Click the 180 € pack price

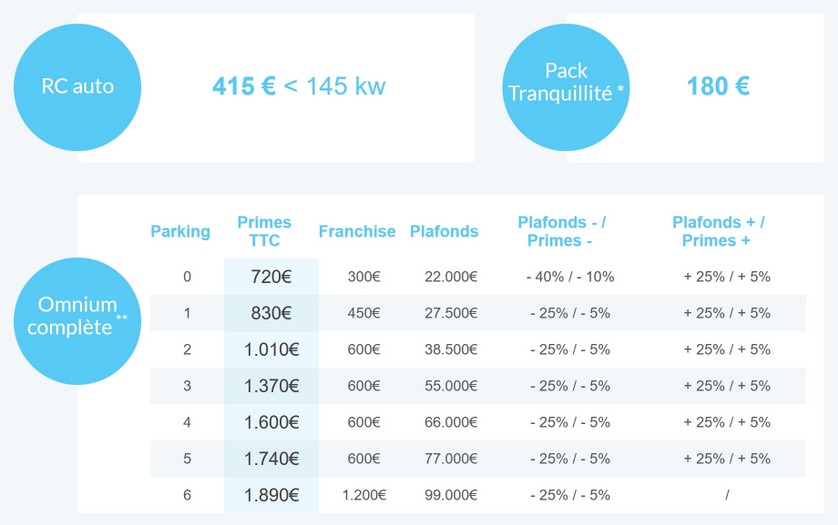[x=718, y=86]
